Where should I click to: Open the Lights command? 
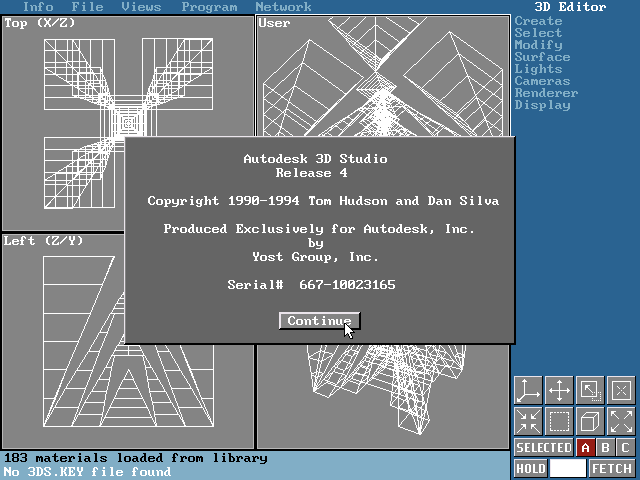pos(538,69)
